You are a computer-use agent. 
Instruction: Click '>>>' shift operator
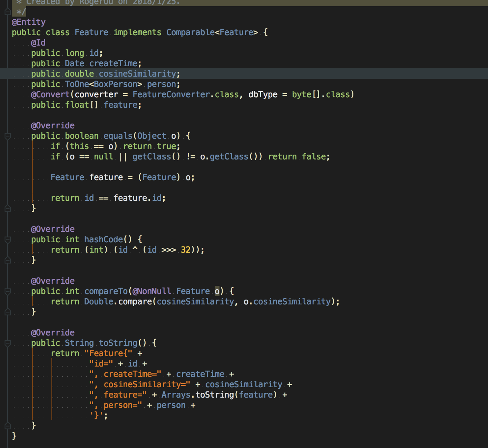tap(169, 250)
